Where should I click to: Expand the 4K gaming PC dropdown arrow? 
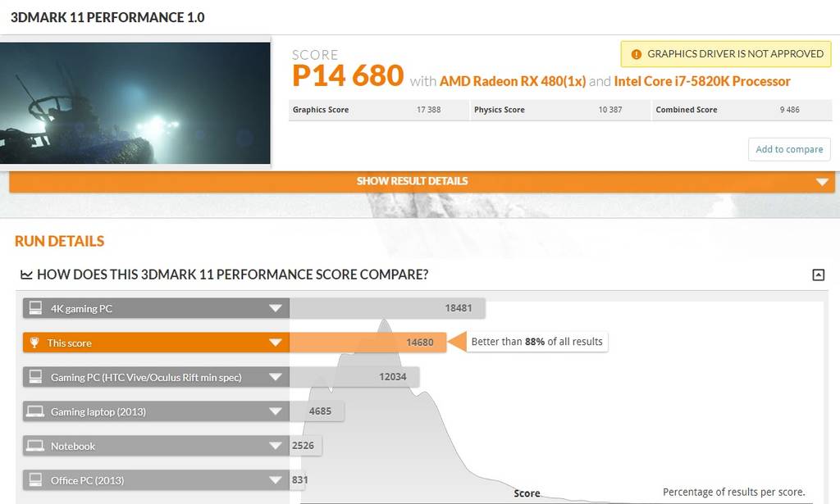pyautogui.click(x=276, y=309)
